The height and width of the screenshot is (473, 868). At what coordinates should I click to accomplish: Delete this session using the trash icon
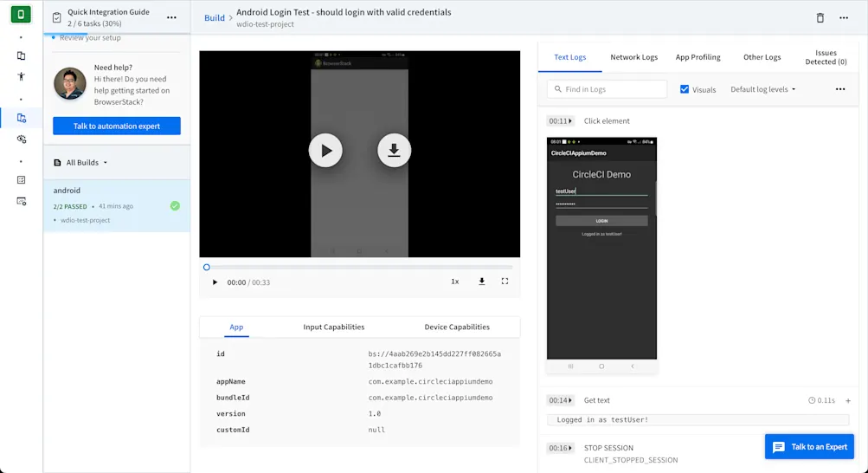pos(820,17)
